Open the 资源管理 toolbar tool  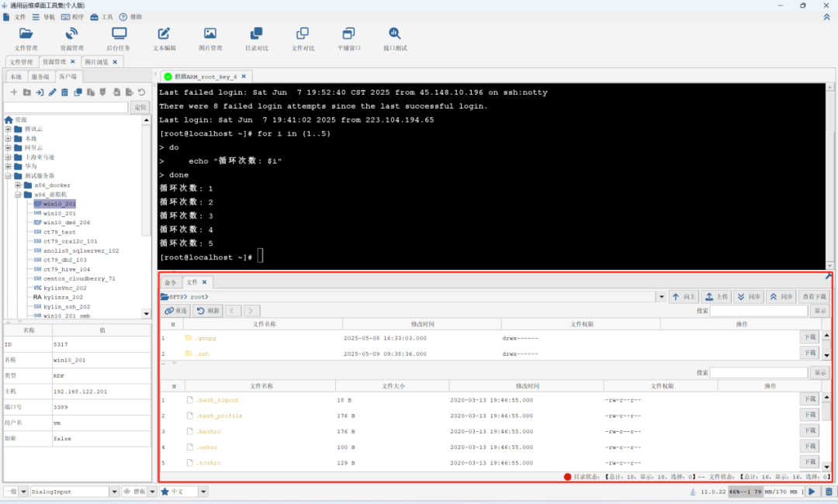[71, 40]
